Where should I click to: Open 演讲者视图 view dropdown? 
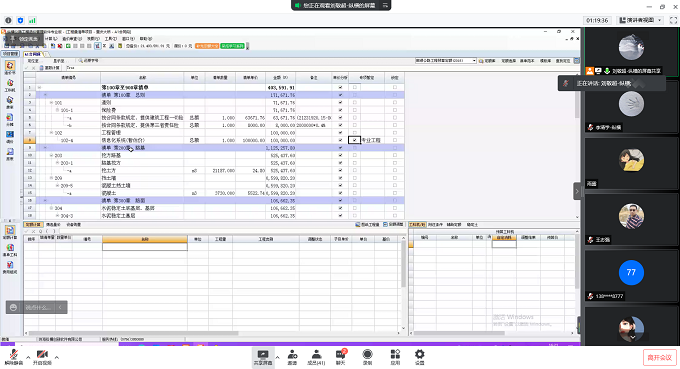pos(640,20)
